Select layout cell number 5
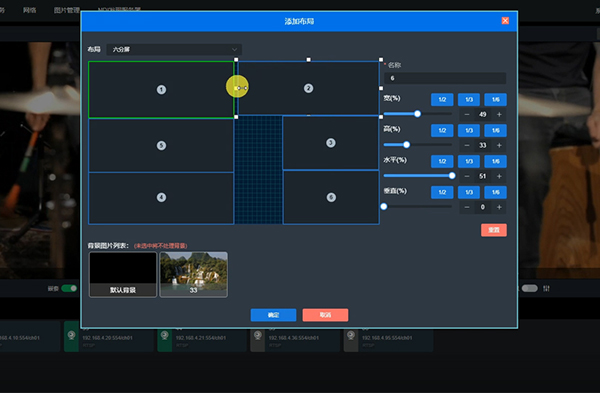The image size is (600, 393). tap(161, 145)
